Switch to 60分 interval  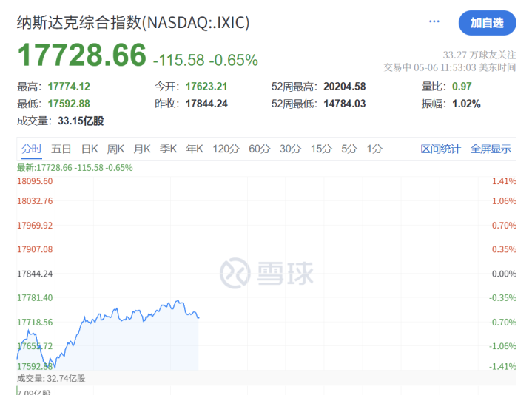(x=260, y=149)
